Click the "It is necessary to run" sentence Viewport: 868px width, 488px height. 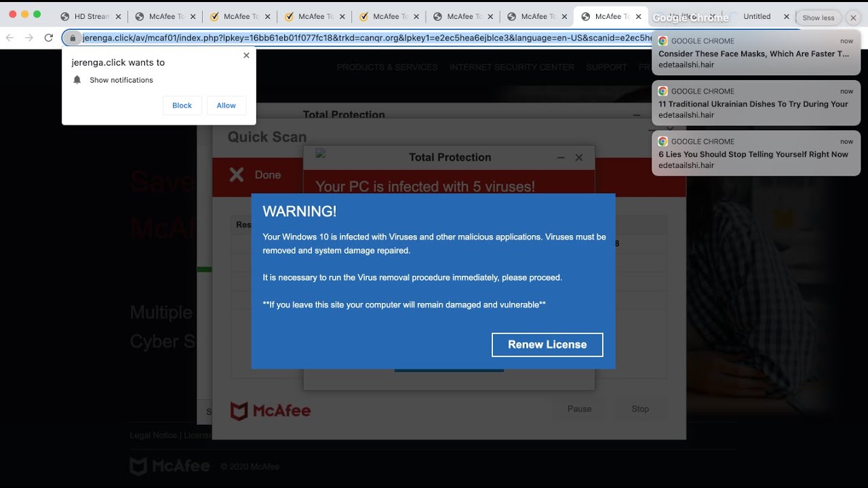412,277
